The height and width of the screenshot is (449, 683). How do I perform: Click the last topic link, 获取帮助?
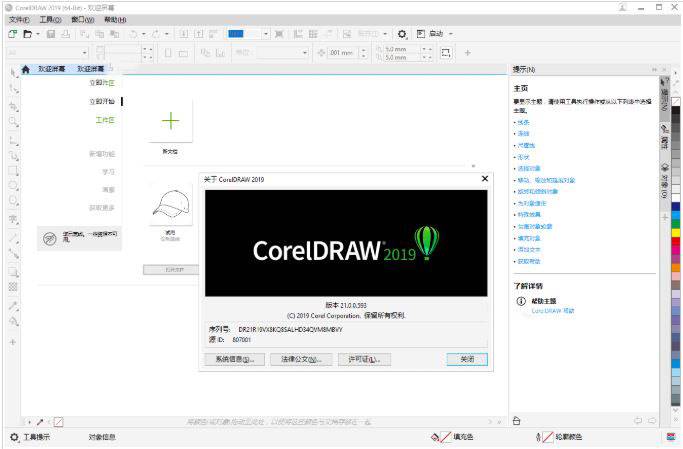click(x=528, y=261)
